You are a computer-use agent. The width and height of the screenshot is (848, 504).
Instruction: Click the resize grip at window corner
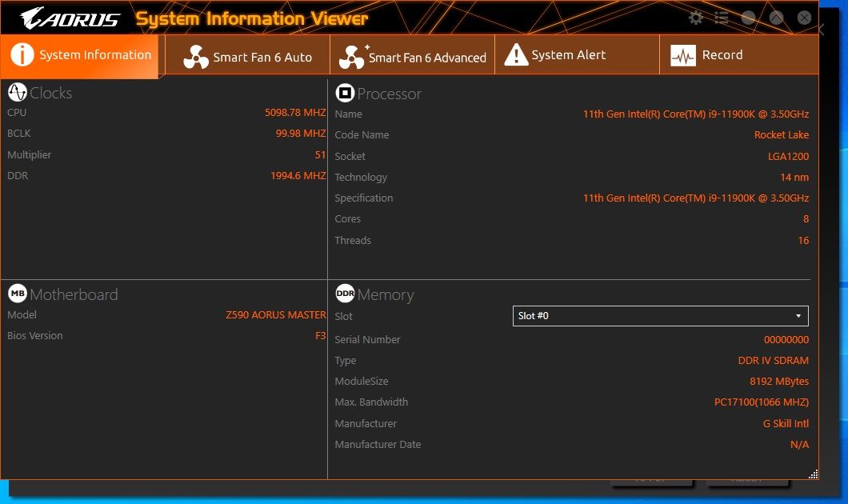tap(813, 474)
